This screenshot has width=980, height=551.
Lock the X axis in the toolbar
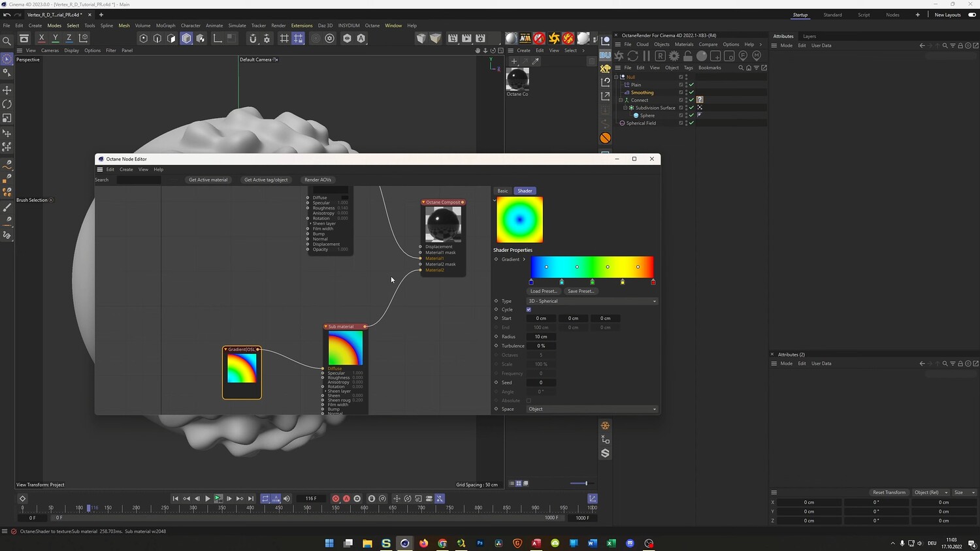(42, 39)
